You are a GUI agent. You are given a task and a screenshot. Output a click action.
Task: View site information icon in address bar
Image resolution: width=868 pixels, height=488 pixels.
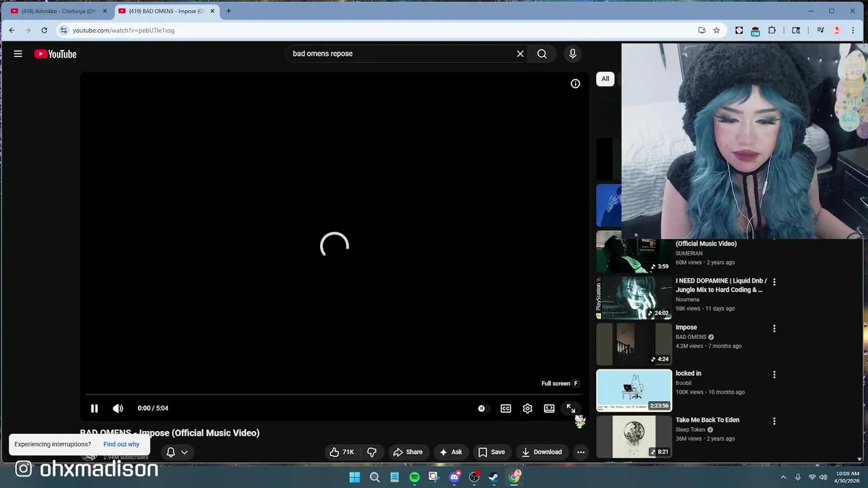63,30
